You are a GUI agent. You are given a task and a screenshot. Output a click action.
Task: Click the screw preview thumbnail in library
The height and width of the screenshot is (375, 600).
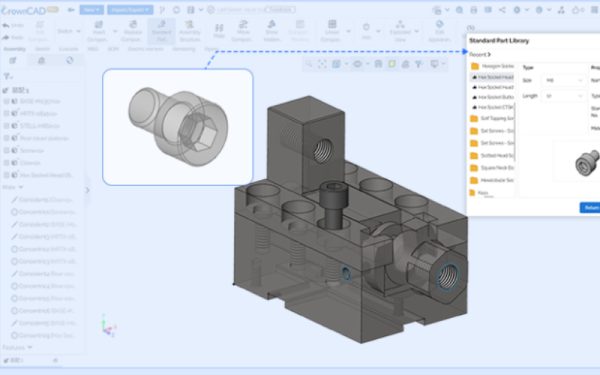pos(587,163)
